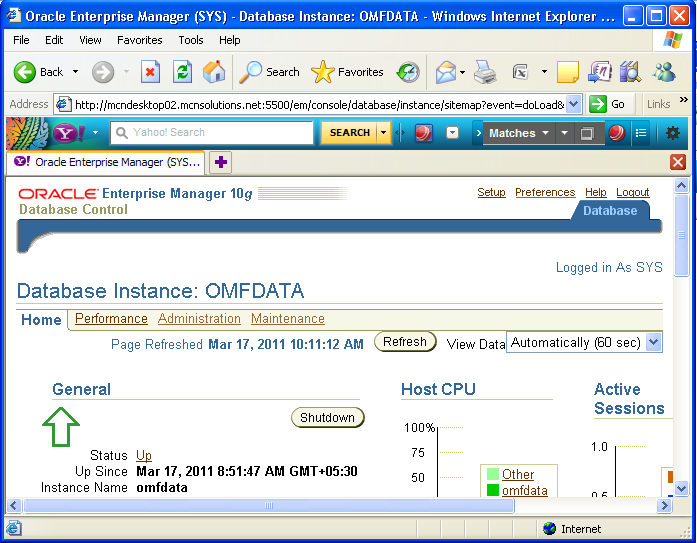Viewport: 697px width, 543px height.
Task: Expand the Matches dropdown
Action: [546, 133]
